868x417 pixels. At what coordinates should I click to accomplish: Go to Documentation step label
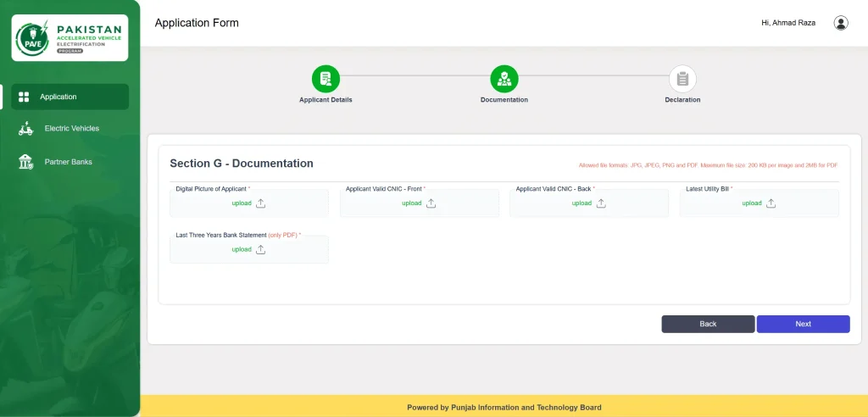point(504,100)
